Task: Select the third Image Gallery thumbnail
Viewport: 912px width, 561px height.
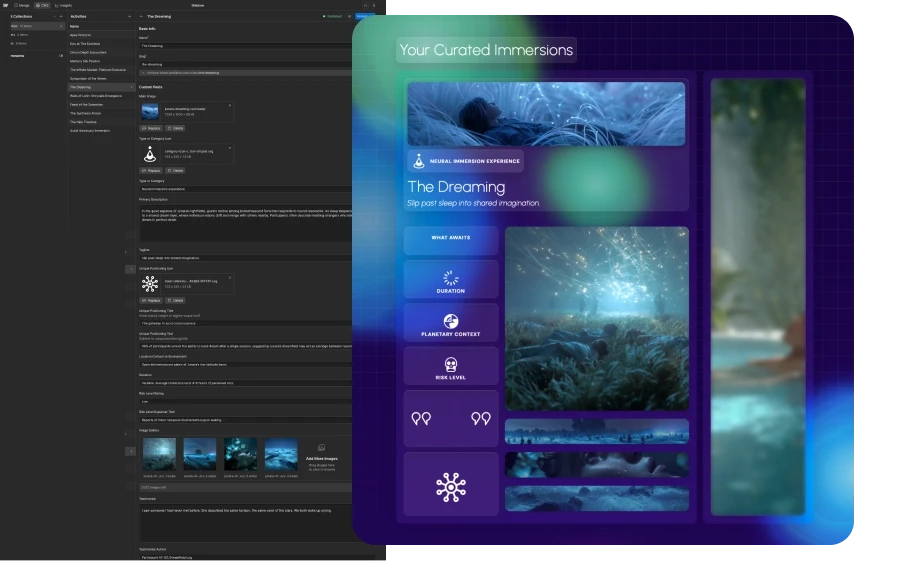Action: click(x=240, y=454)
